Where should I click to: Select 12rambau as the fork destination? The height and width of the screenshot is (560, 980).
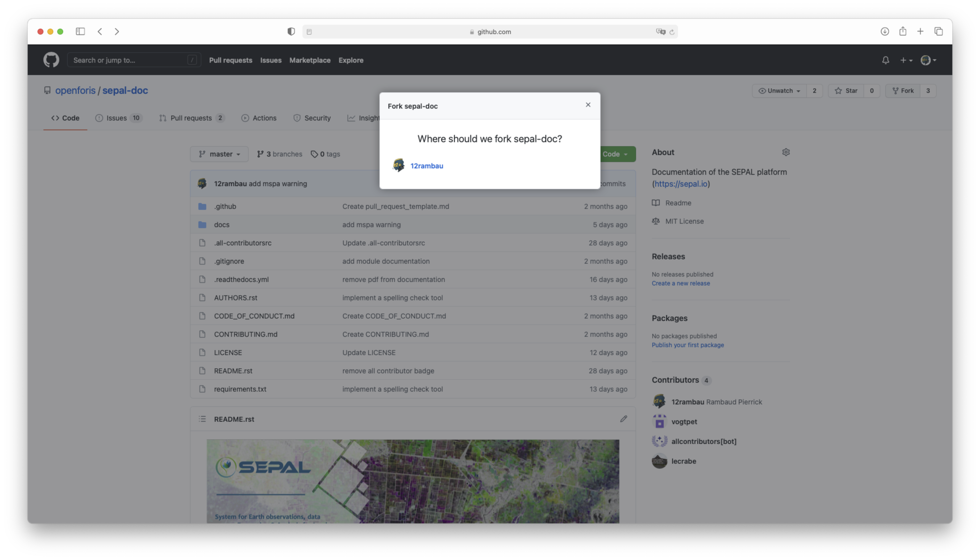click(x=426, y=166)
